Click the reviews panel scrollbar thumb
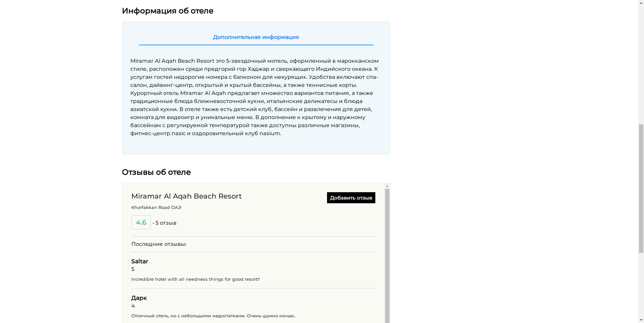The image size is (644, 323). [387, 256]
